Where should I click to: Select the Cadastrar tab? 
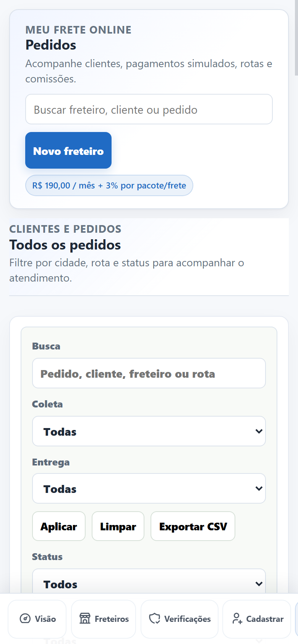click(x=257, y=619)
